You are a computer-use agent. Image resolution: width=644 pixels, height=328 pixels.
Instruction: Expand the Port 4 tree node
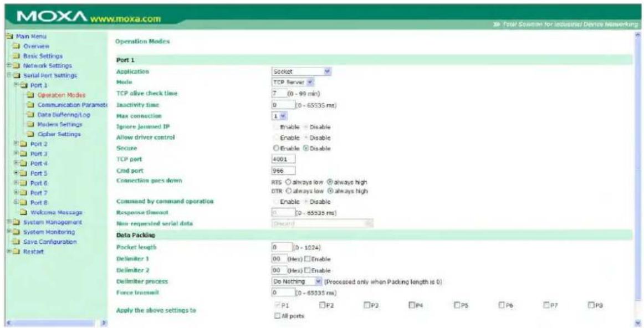pyautogui.click(x=16, y=163)
